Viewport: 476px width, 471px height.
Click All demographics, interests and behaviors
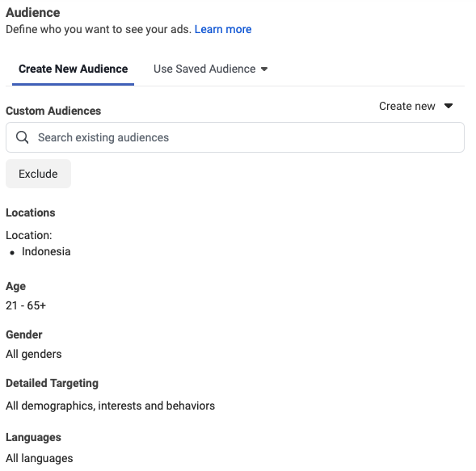pos(110,406)
